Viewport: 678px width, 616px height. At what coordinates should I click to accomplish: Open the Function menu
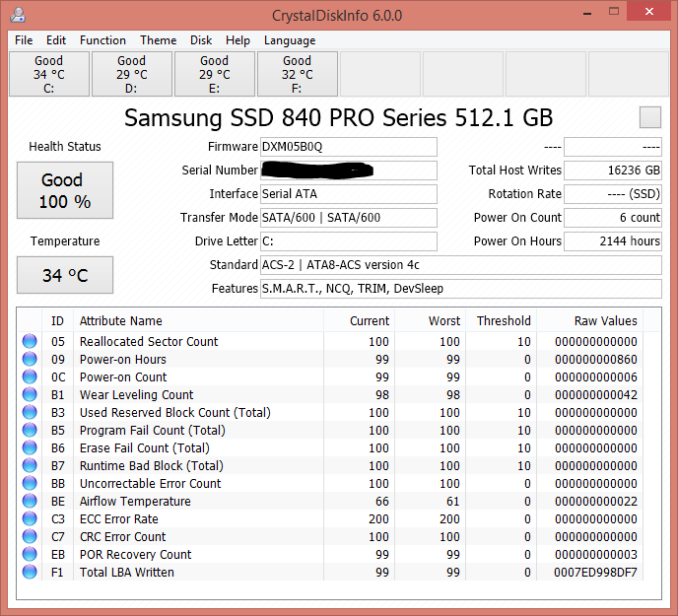[102, 40]
